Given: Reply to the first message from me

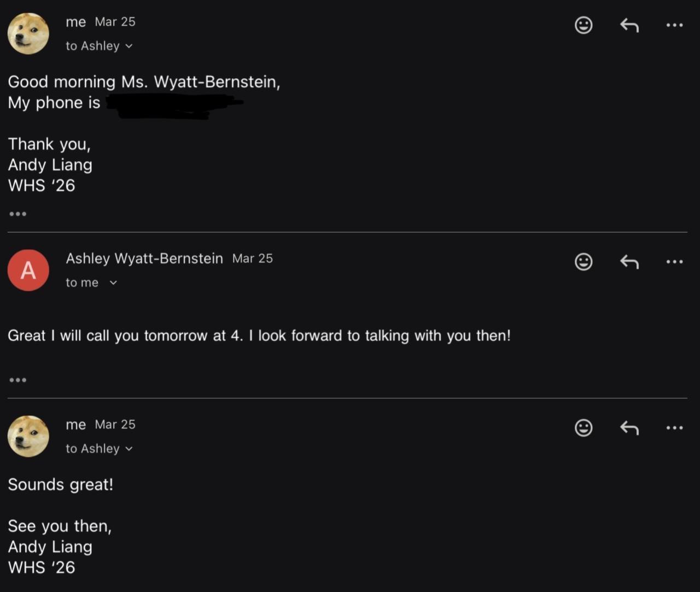Looking at the screenshot, I should pyautogui.click(x=629, y=25).
